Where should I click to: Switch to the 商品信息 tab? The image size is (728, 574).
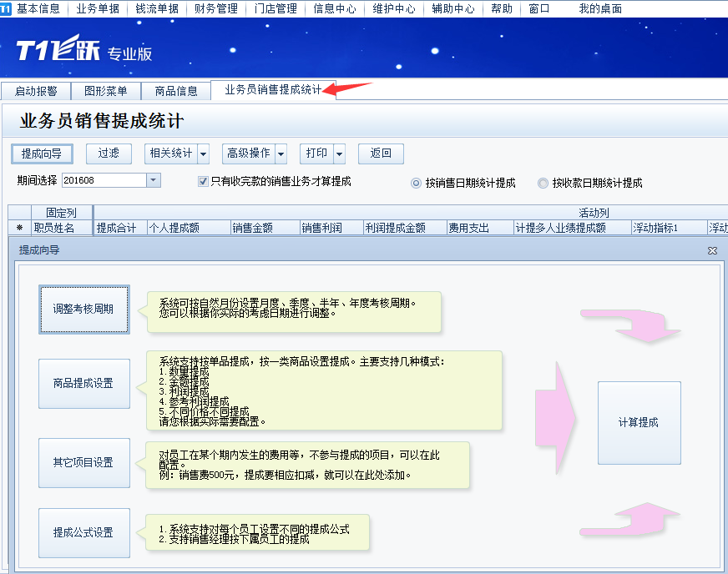click(176, 91)
